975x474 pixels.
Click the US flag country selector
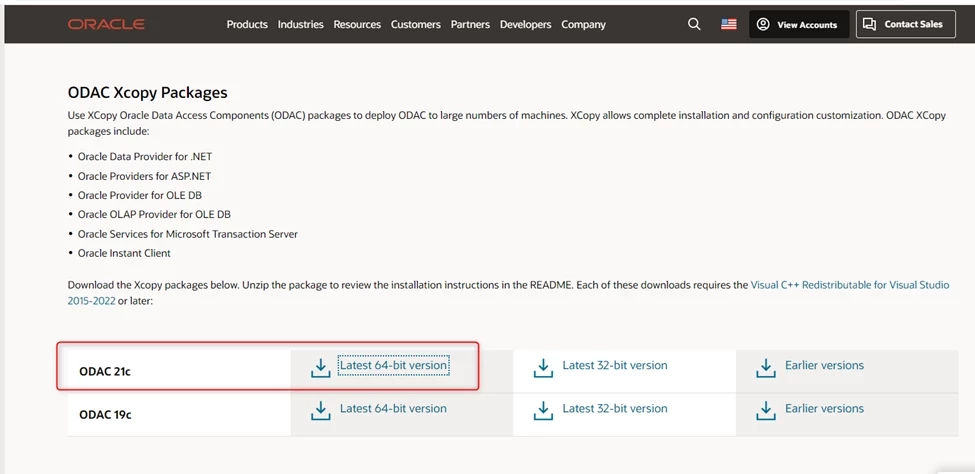tap(728, 24)
